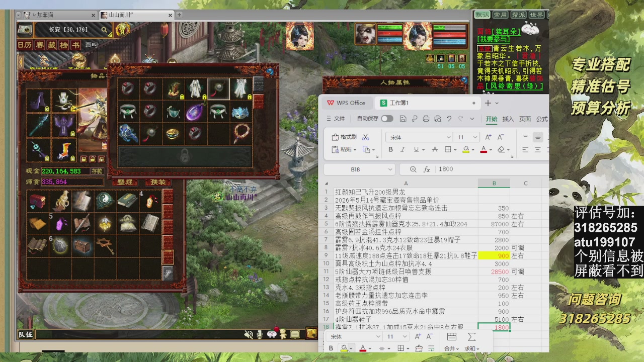644x362 pixels.
Task: Click the yellow fill color swatch in ribbon
Action: (x=466, y=150)
